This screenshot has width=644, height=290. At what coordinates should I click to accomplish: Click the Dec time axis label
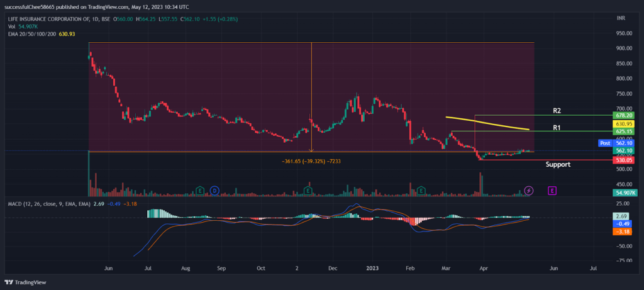333,268
